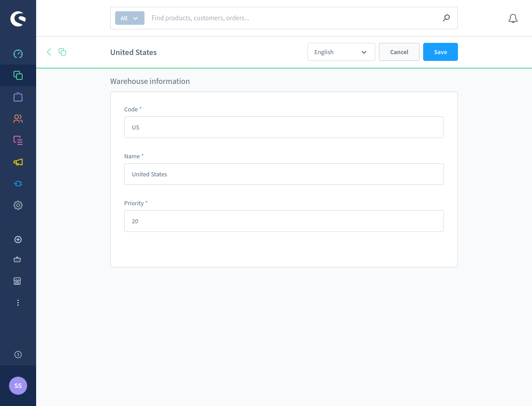Click the Priority input field
This screenshot has width=532, height=406.
point(284,221)
